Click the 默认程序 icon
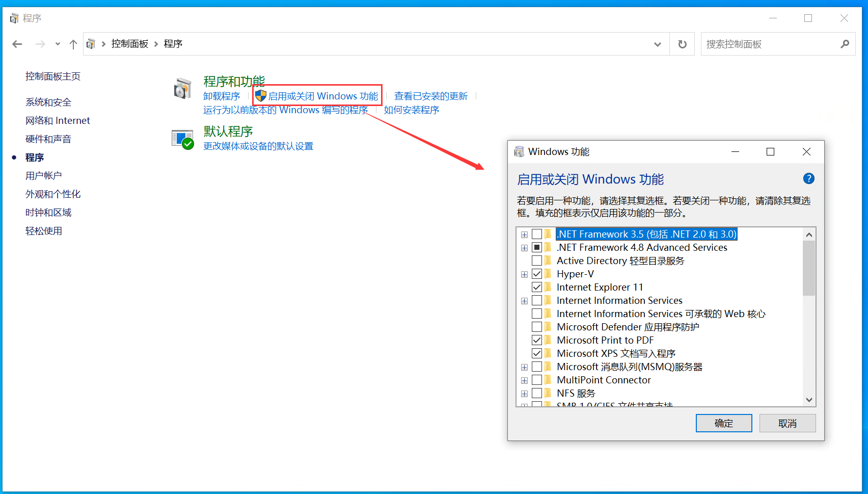Screen dimensions: 868x494 point(182,139)
